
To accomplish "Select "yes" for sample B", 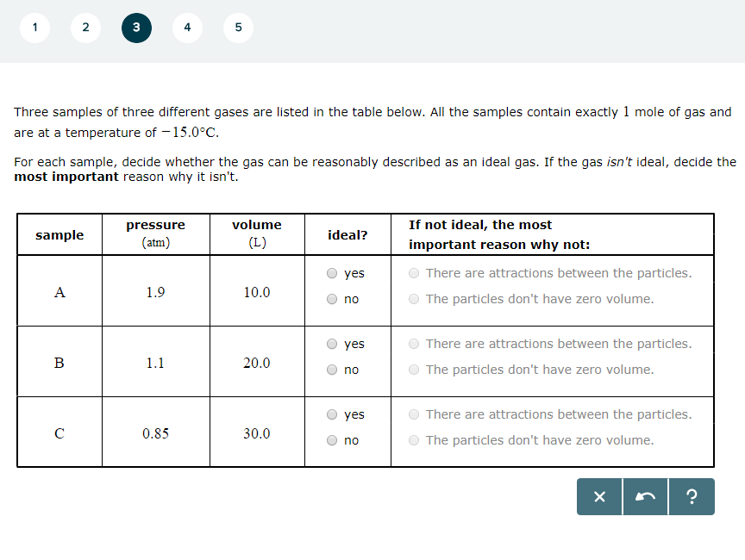I will pyautogui.click(x=331, y=344).
